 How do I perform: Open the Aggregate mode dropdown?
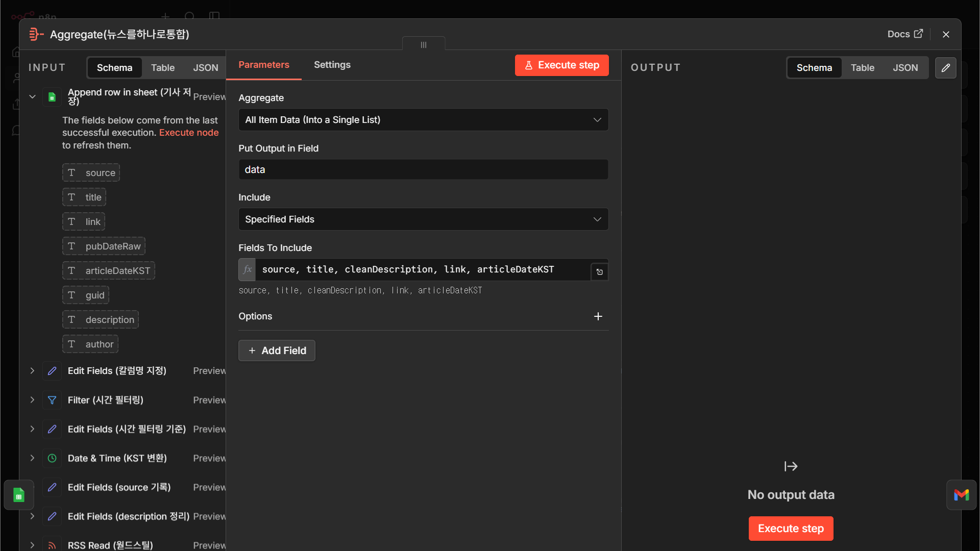click(x=423, y=120)
